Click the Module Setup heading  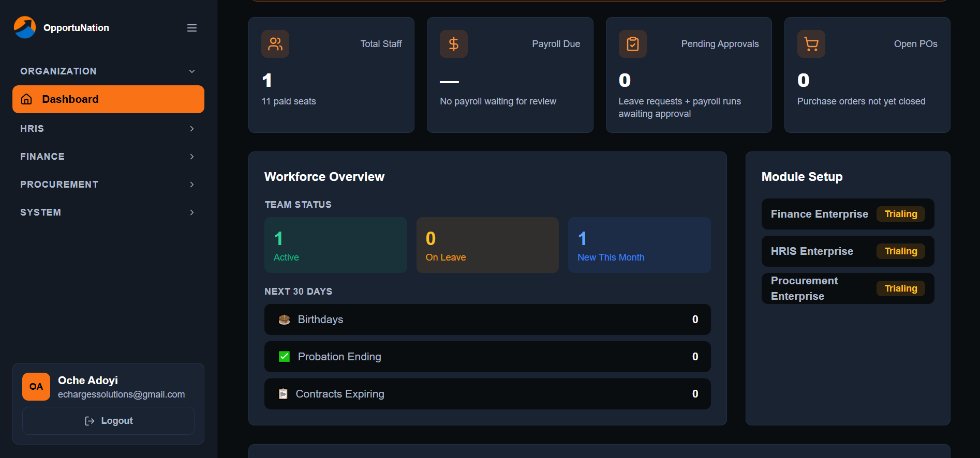point(802,177)
